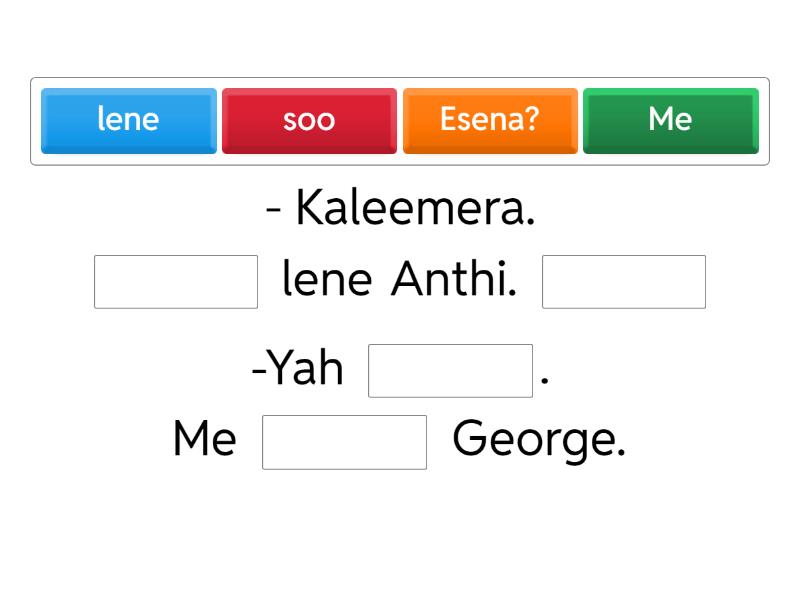The image size is (800, 600).
Task: Pick the red "soo" word tile
Action: 309,120
